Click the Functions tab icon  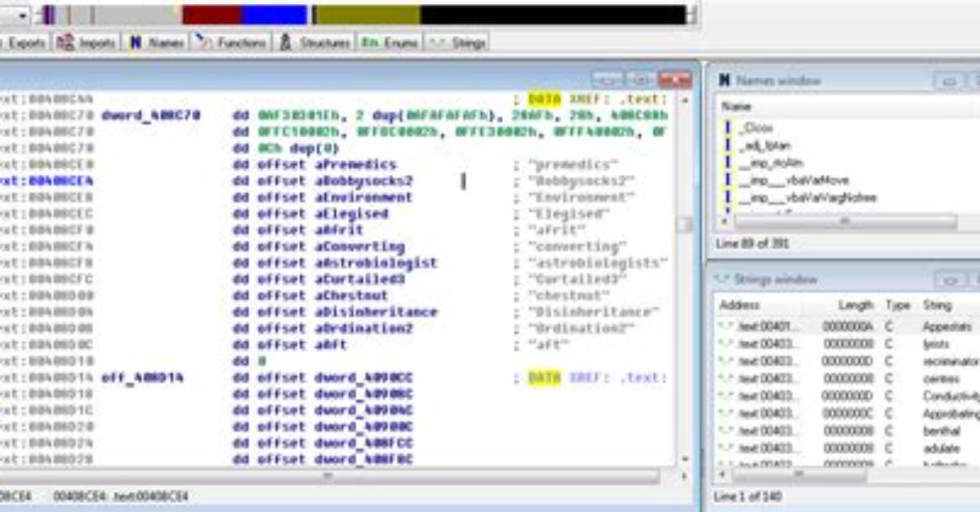pos(204,42)
